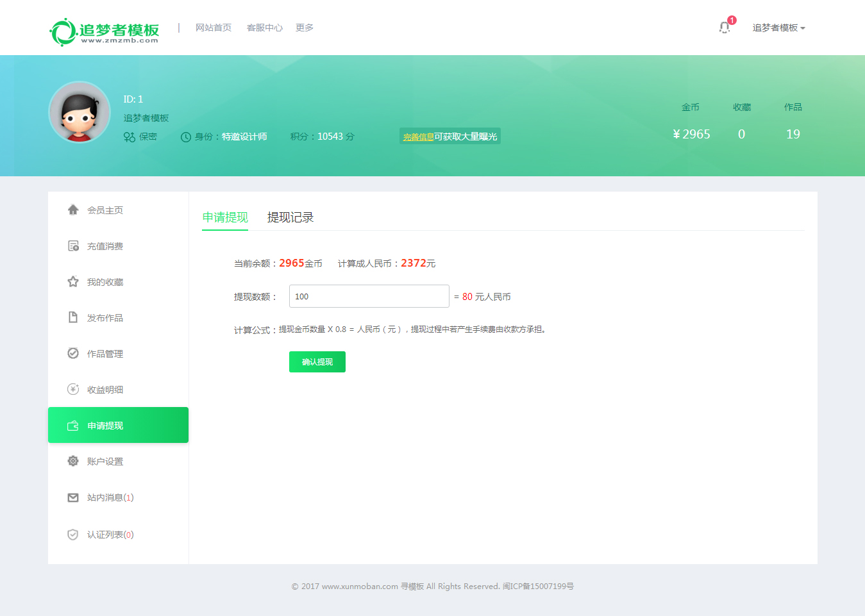Open the 追梦者模板 user dropdown menu
This screenshot has height=616, width=865.
[x=778, y=28]
